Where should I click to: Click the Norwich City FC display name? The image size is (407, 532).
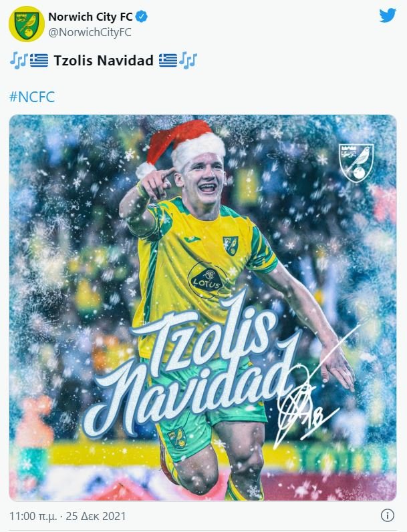[90, 16]
